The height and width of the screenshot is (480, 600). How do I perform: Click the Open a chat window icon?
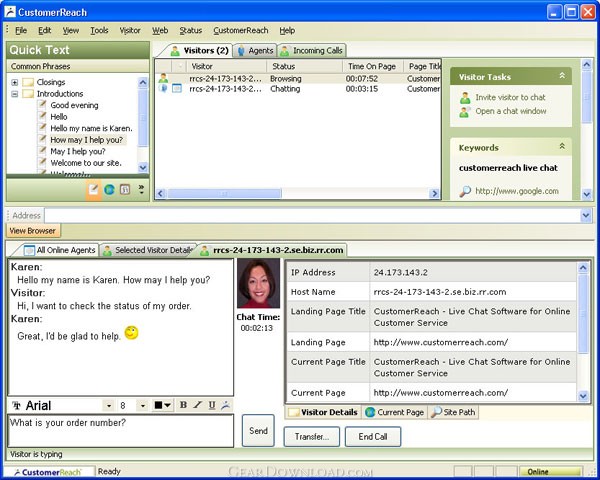[465, 112]
